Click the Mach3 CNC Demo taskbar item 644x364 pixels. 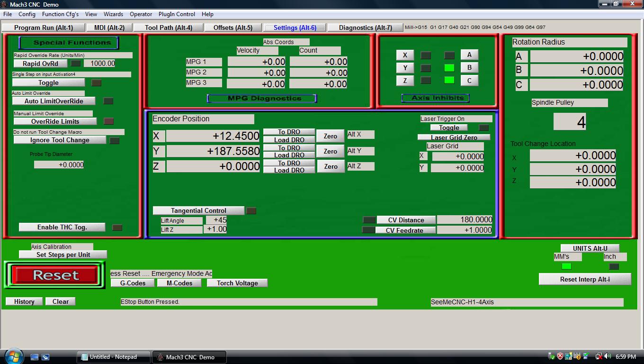coord(189,357)
